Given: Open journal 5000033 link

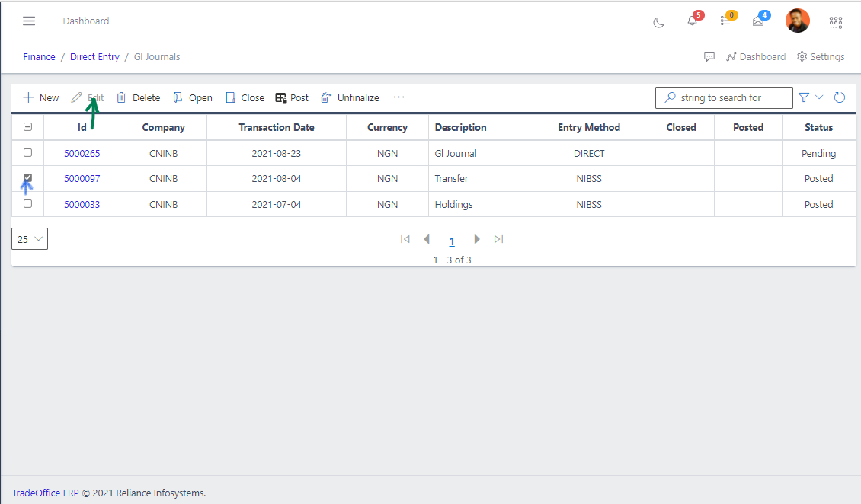Looking at the screenshot, I should (x=82, y=205).
